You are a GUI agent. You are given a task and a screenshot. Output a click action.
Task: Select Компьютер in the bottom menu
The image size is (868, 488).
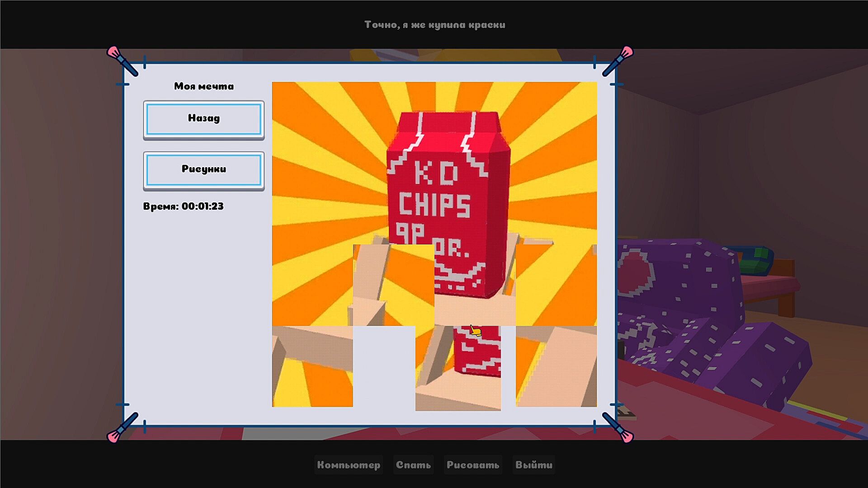click(x=349, y=465)
